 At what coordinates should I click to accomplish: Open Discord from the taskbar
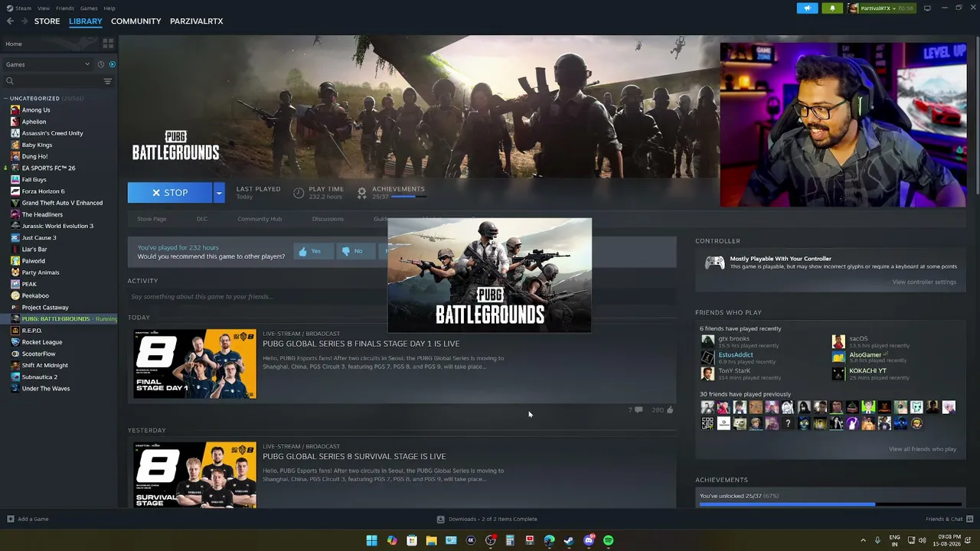589,540
